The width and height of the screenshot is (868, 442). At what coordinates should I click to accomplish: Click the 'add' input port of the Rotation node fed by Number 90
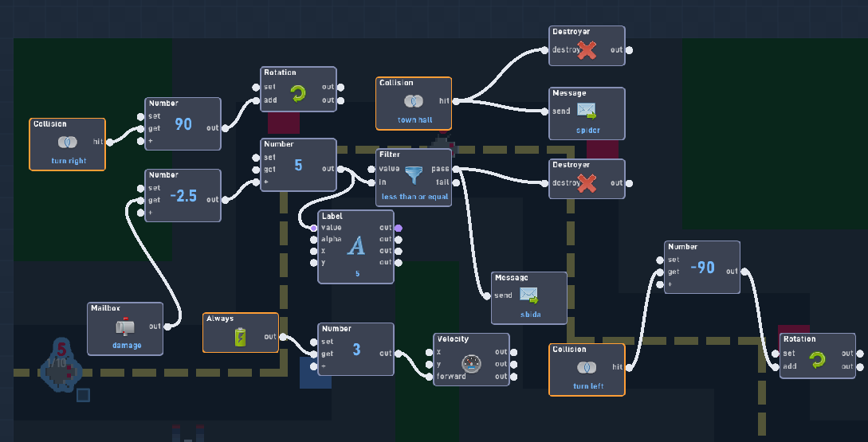point(256,100)
